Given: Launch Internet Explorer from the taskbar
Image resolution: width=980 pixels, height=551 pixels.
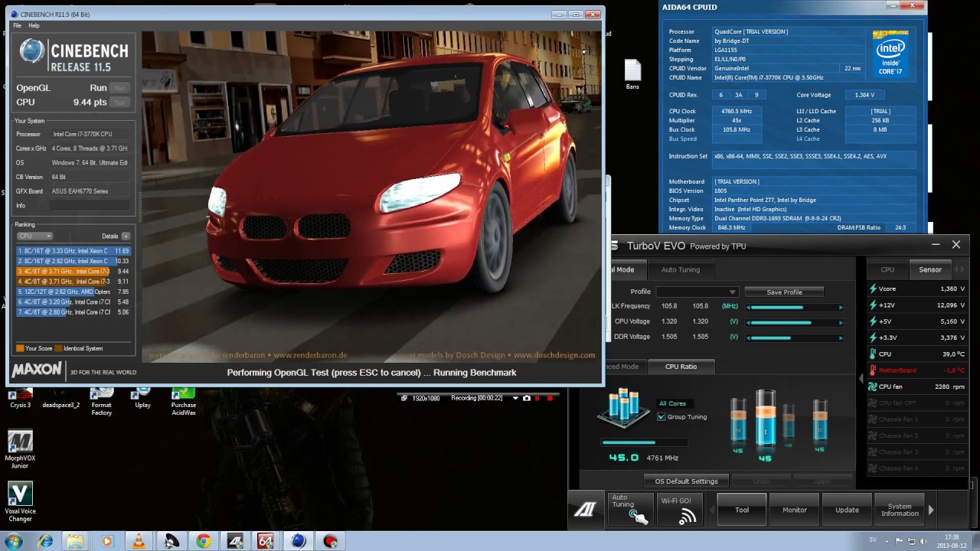Looking at the screenshot, I should 45,541.
